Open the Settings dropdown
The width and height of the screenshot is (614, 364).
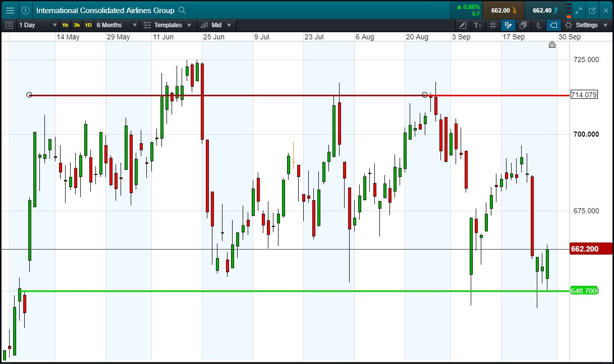(587, 25)
